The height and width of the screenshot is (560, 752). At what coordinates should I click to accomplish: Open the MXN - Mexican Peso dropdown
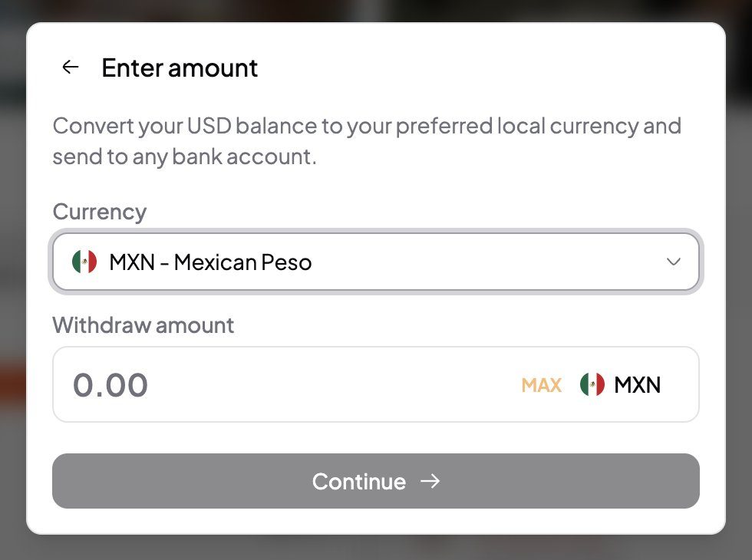pyautogui.click(x=376, y=262)
